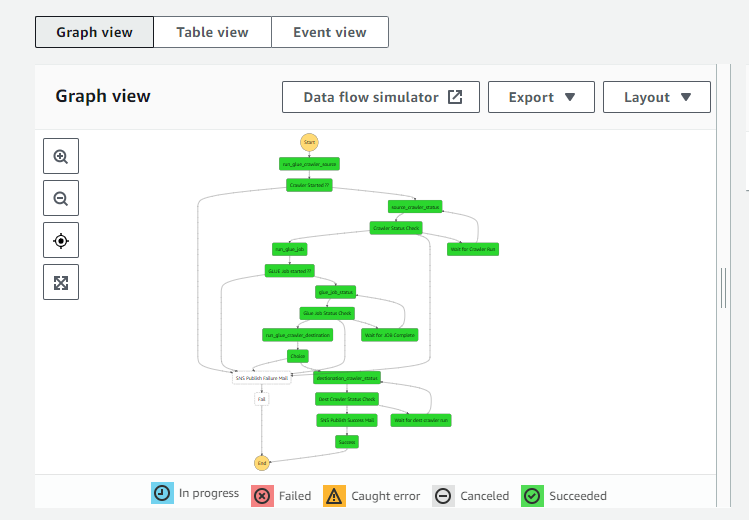Viewport: 749px width, 520px height.
Task: Click the red Failed legend icon
Action: 262,495
